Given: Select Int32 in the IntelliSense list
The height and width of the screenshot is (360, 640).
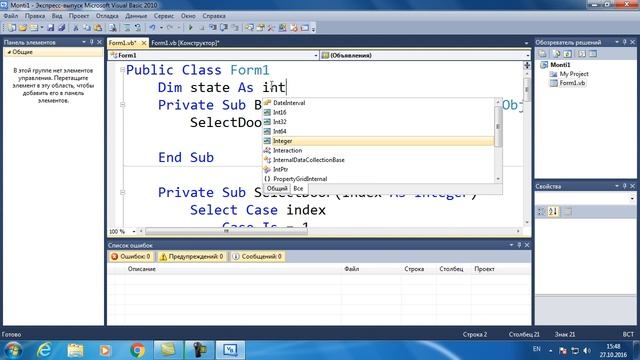Looking at the screenshot, I should [x=378, y=122].
